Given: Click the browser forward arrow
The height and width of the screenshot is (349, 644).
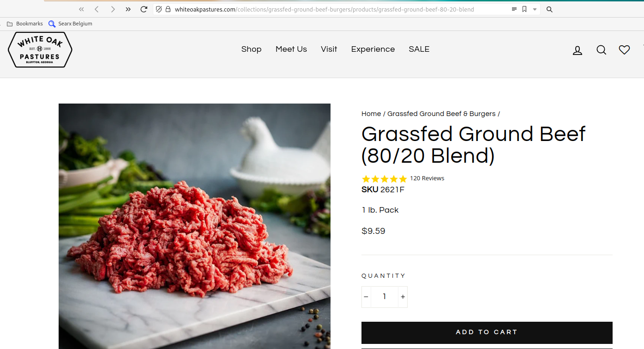Looking at the screenshot, I should pos(113,9).
